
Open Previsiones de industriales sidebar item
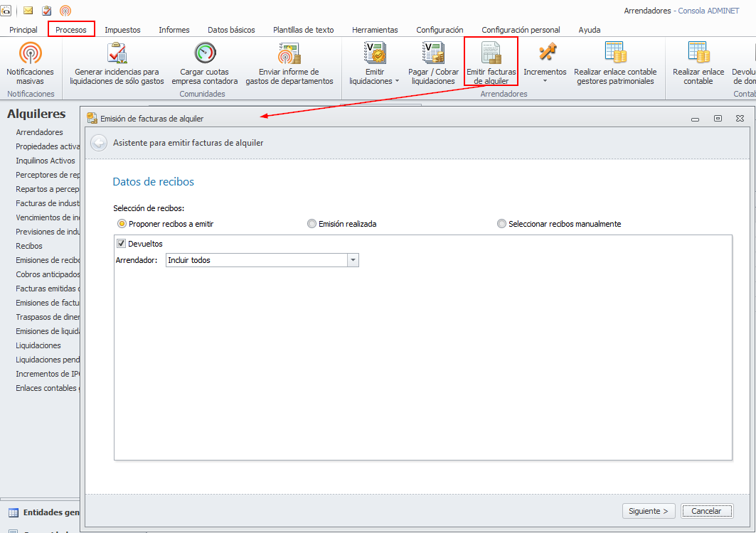click(48, 232)
